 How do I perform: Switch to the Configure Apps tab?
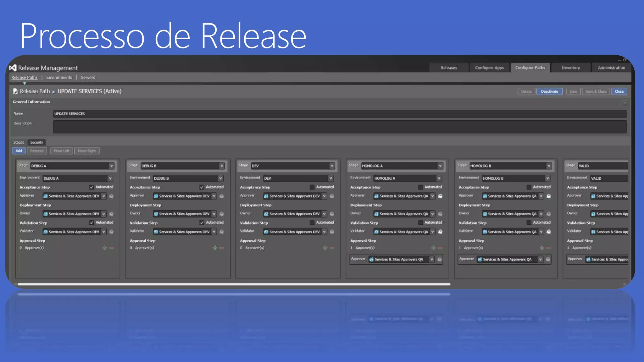click(x=489, y=68)
